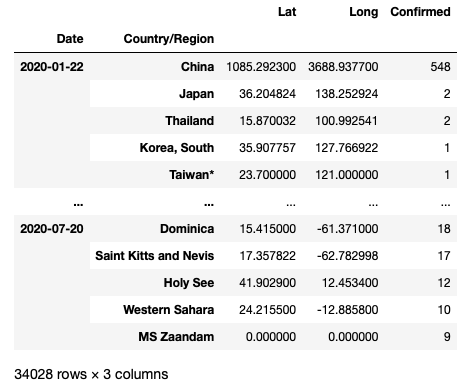Select Thailand's latitude value 15.870032
This screenshot has height=388, width=470.
pos(267,121)
